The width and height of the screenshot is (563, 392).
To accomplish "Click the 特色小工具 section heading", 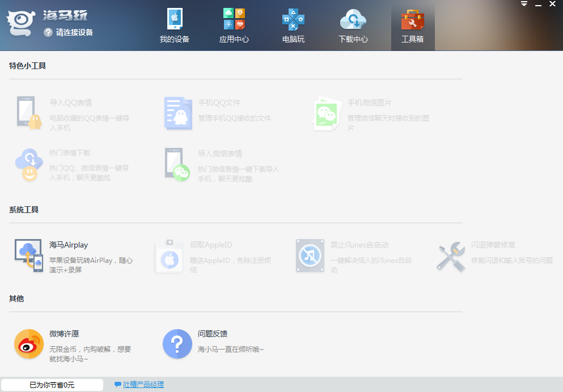I will 28,66.
